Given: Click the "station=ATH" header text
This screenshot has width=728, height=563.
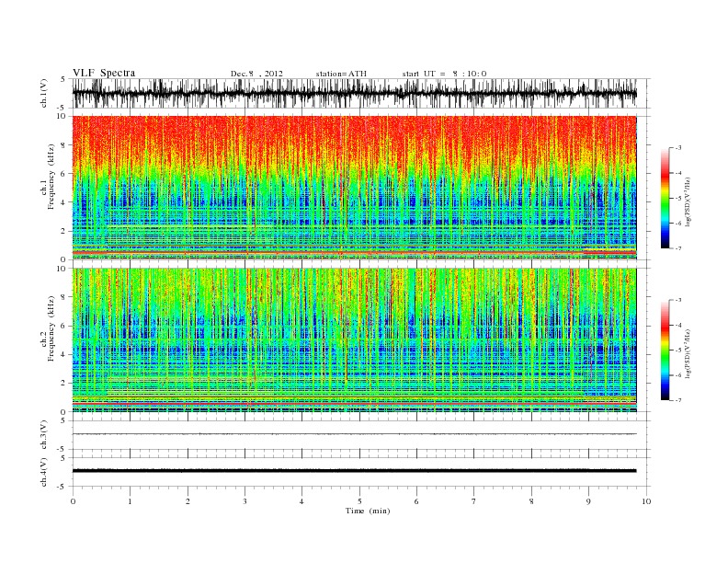Looking at the screenshot, I should click(341, 74).
